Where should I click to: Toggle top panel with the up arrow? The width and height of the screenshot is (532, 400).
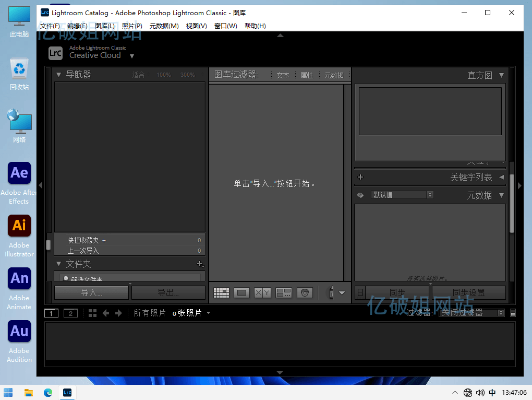[x=280, y=36]
